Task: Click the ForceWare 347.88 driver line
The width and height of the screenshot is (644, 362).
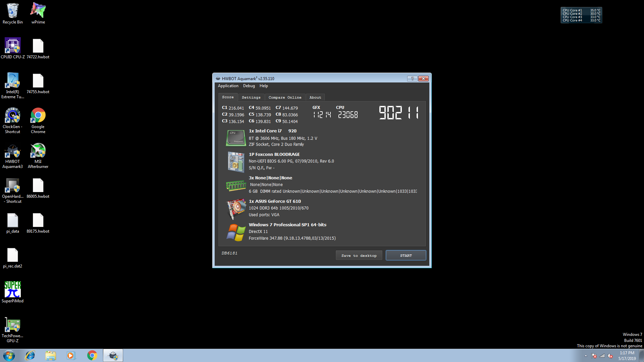Action: click(292, 238)
